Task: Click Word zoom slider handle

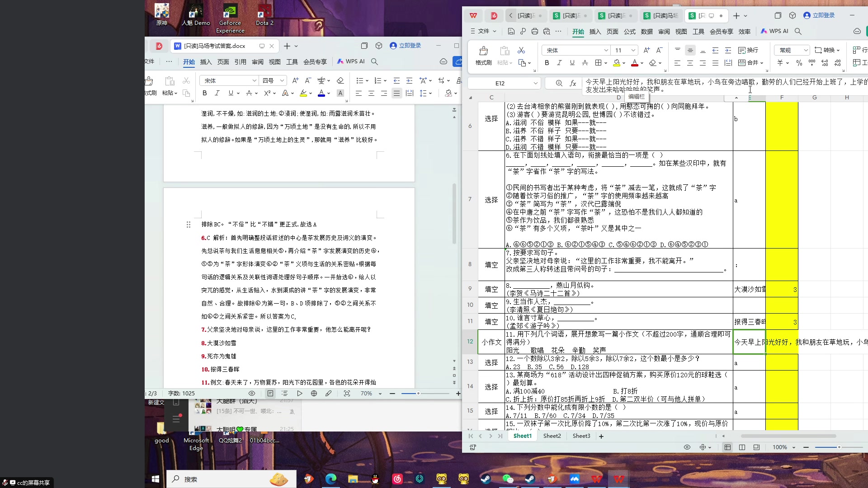Action: (418, 394)
